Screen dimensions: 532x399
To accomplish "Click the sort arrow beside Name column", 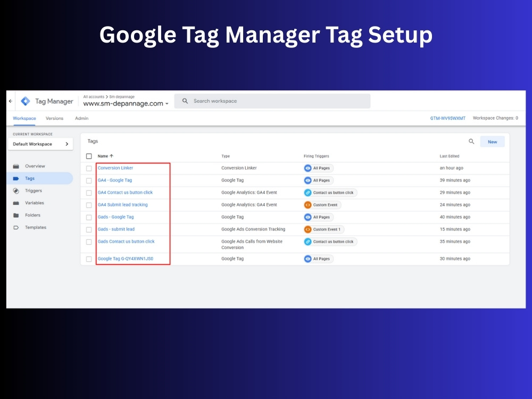I will pyautogui.click(x=111, y=156).
